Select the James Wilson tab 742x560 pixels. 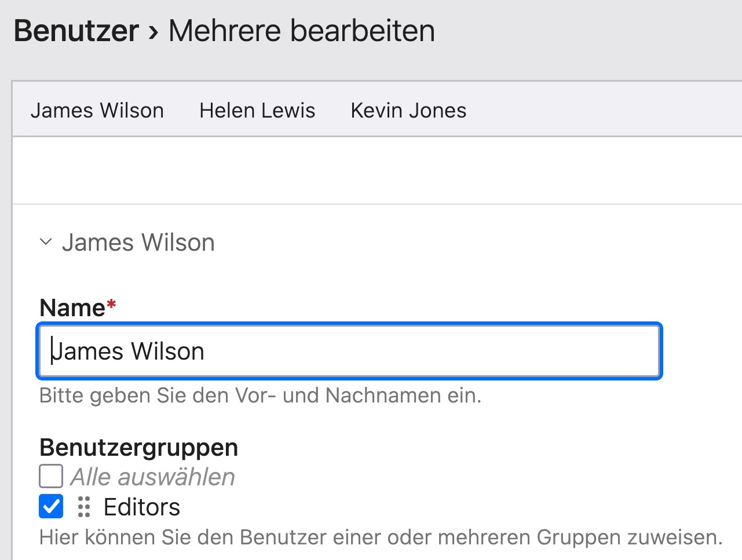(x=97, y=110)
